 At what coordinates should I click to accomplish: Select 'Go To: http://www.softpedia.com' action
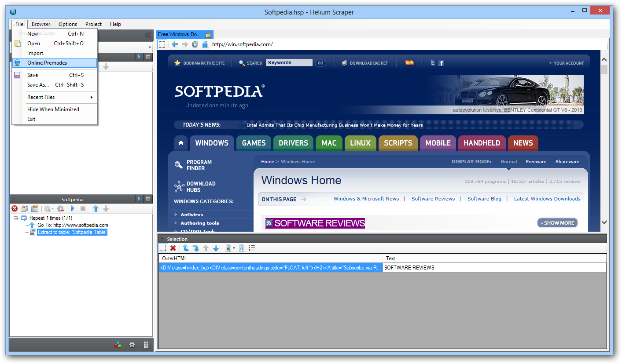tap(73, 225)
